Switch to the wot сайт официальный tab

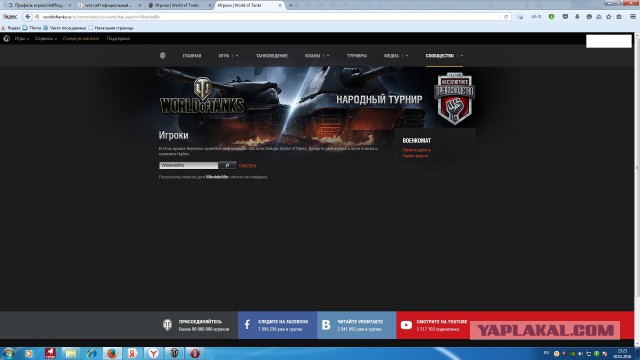click(108, 5)
